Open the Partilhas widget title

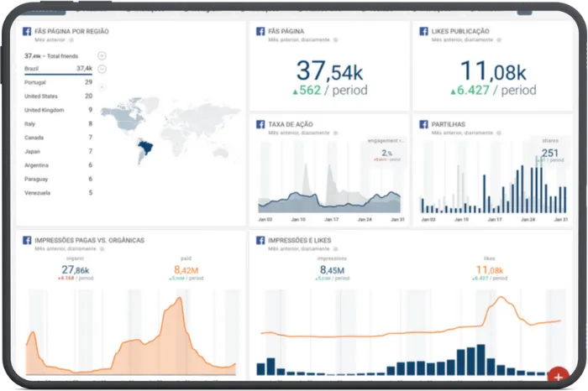(x=449, y=124)
